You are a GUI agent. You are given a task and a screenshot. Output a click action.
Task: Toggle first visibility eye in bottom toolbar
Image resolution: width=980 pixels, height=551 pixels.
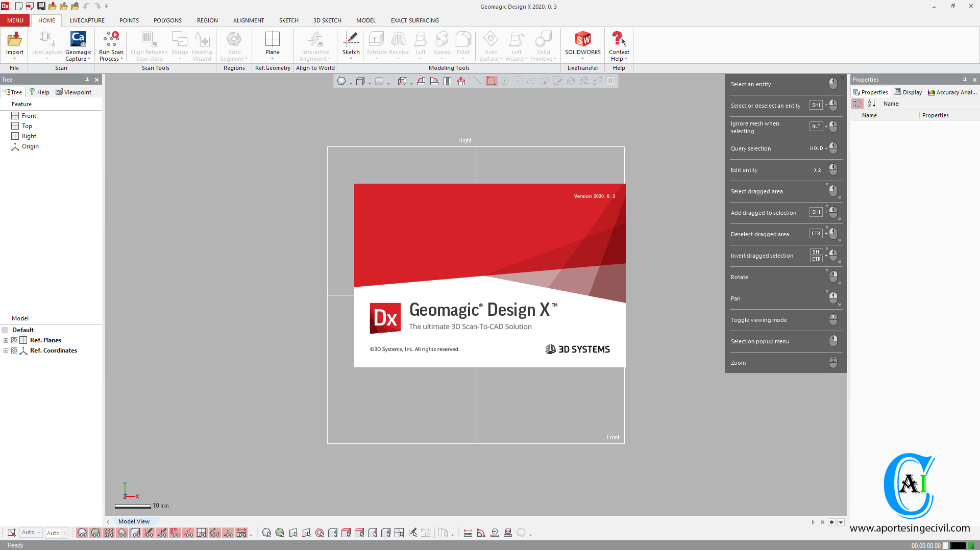(82, 533)
